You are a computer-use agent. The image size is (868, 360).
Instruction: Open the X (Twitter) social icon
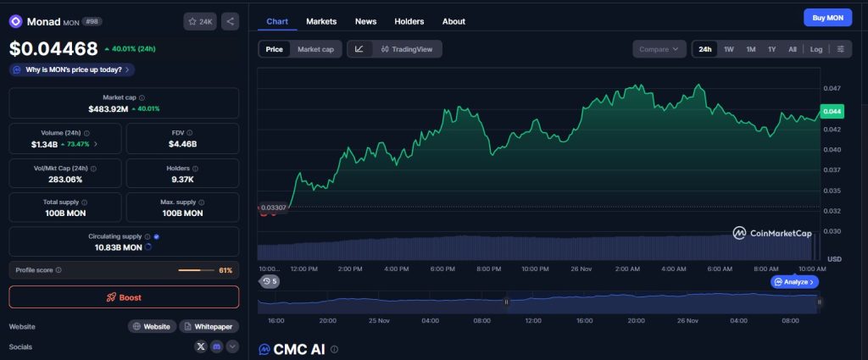tap(201, 346)
